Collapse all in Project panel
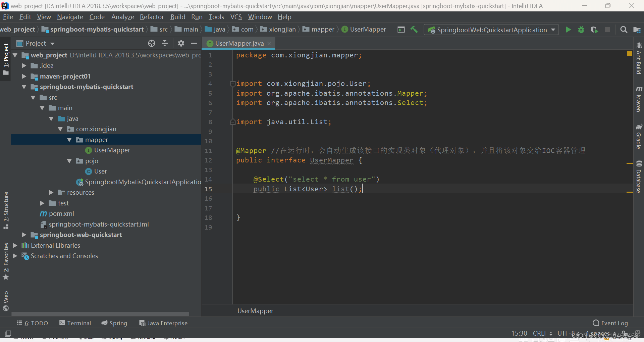Viewport: 644px width, 342px height. 165,43
